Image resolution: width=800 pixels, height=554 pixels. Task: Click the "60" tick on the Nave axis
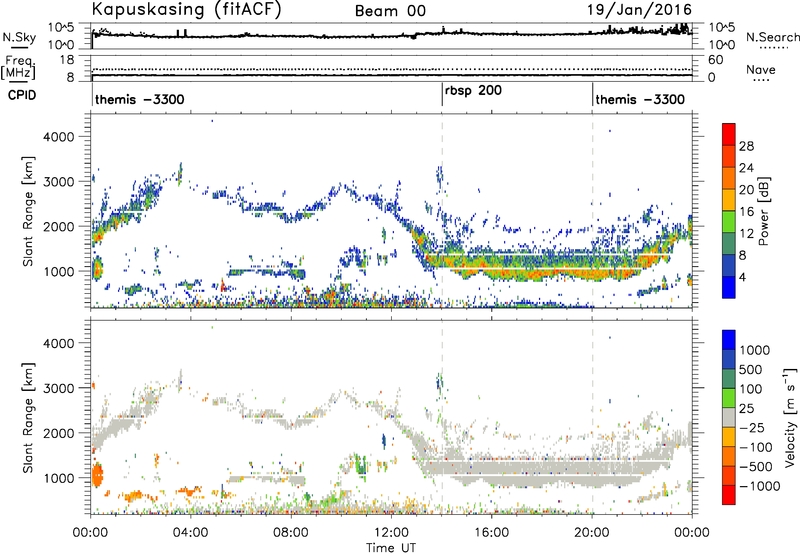pos(715,60)
